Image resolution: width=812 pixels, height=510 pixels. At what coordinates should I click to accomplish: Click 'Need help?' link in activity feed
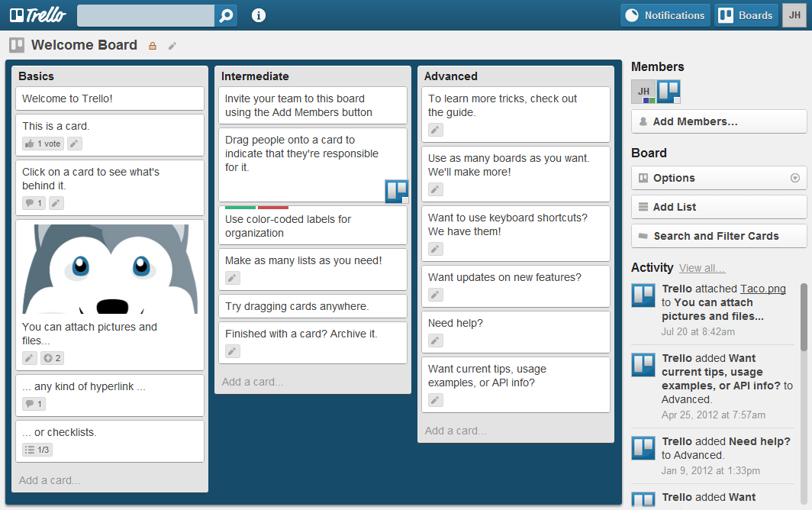[x=759, y=441]
